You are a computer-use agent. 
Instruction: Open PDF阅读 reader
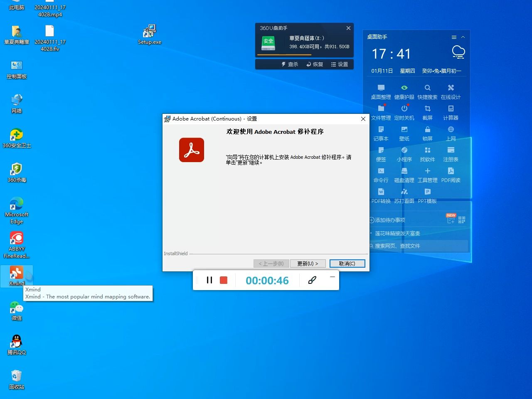(451, 175)
